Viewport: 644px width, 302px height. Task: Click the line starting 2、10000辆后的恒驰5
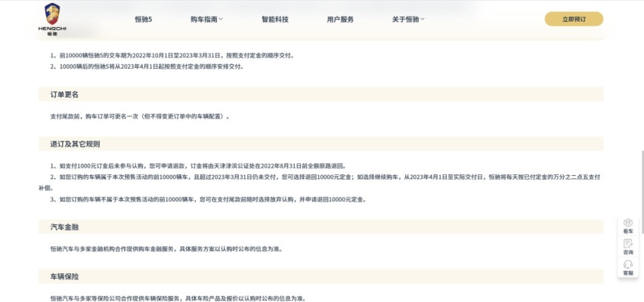point(147,66)
